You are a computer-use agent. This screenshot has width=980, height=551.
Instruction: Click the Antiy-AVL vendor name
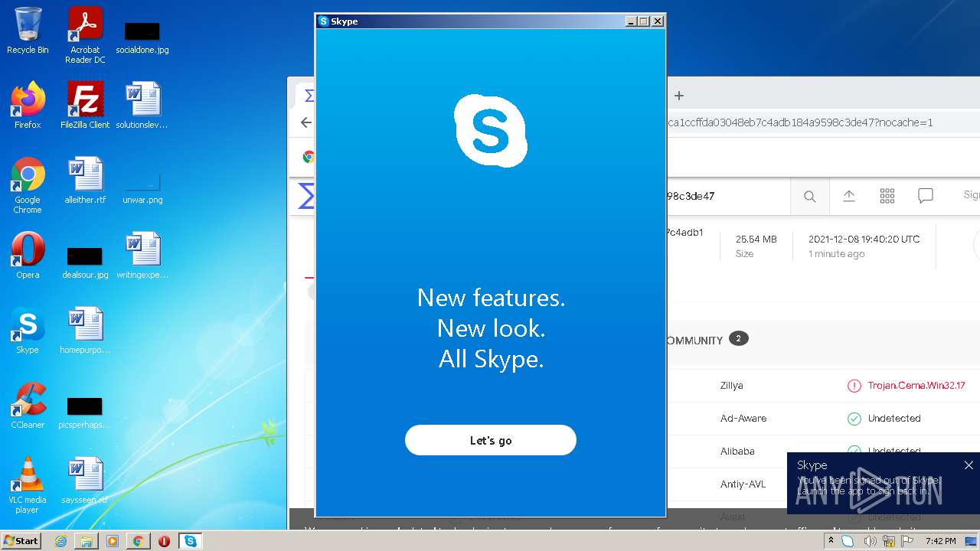point(743,484)
